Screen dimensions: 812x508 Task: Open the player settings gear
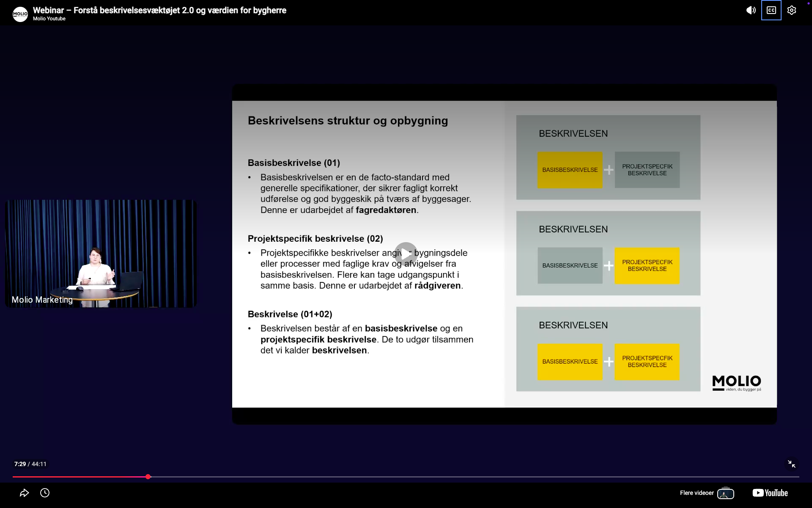(792, 10)
